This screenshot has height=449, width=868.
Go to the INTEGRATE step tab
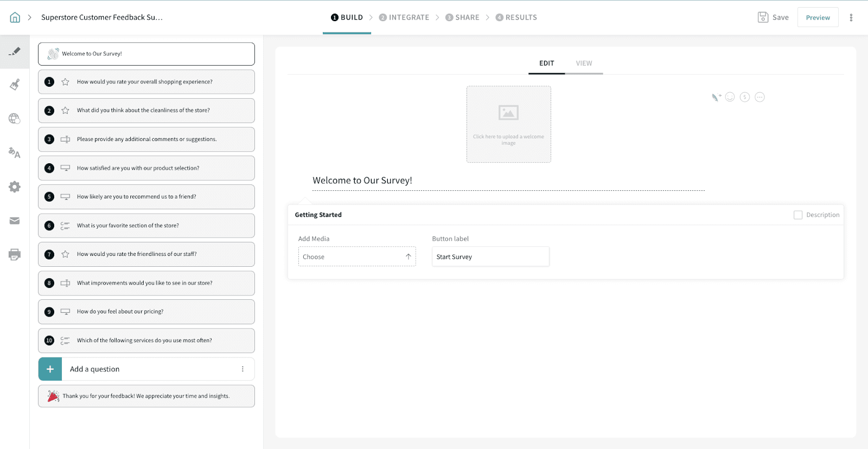click(x=404, y=17)
